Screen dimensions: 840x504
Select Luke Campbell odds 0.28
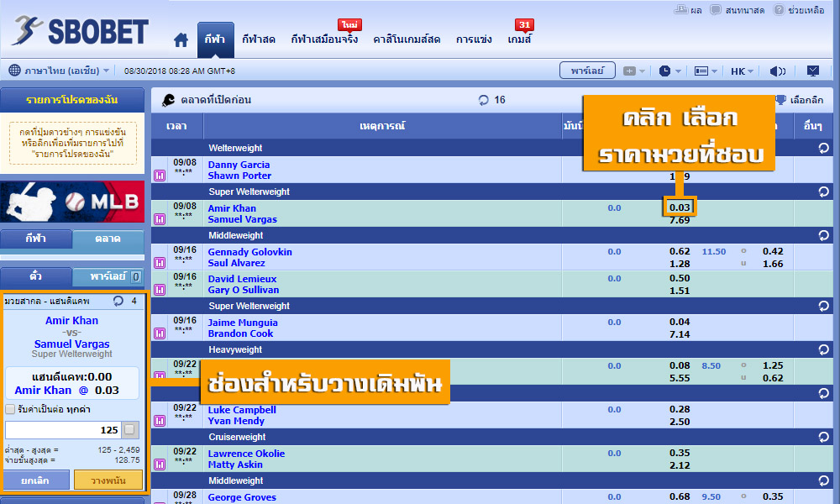[x=680, y=409]
